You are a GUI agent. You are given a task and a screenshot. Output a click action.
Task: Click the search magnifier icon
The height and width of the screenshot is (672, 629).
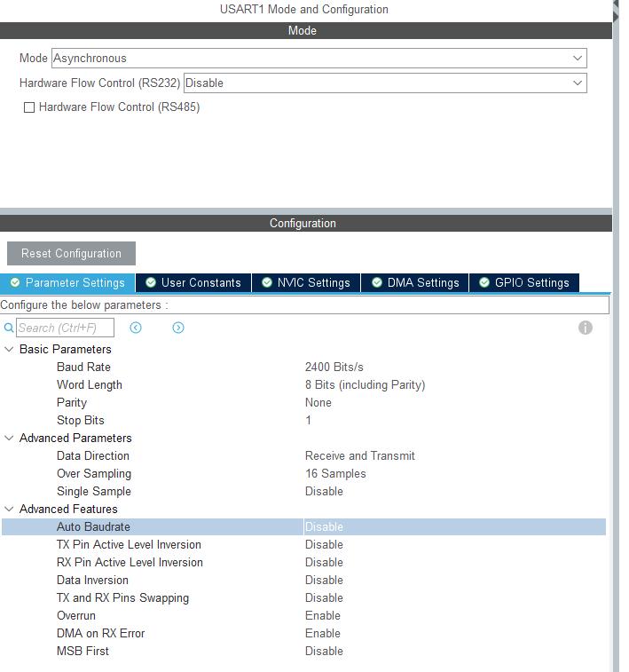[x=9, y=328]
